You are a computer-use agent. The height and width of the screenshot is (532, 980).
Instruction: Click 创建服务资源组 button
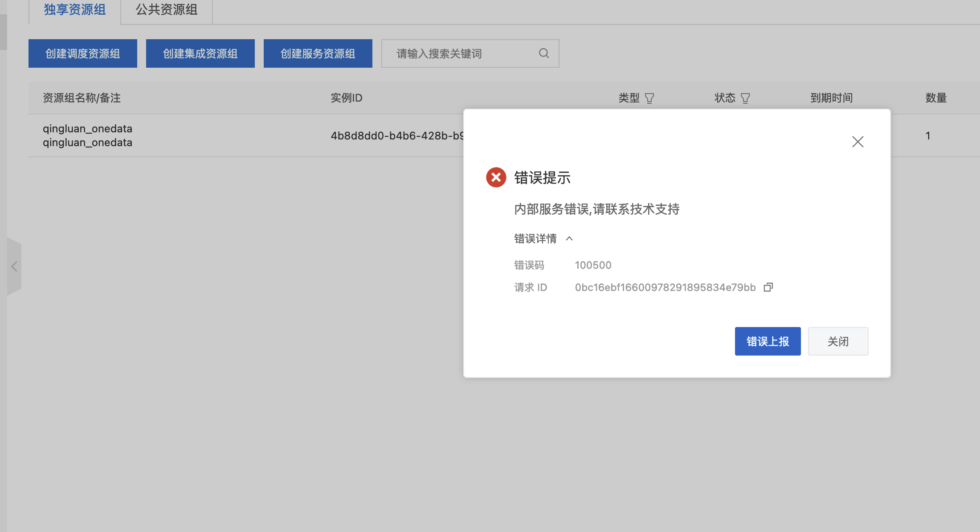tap(318, 53)
